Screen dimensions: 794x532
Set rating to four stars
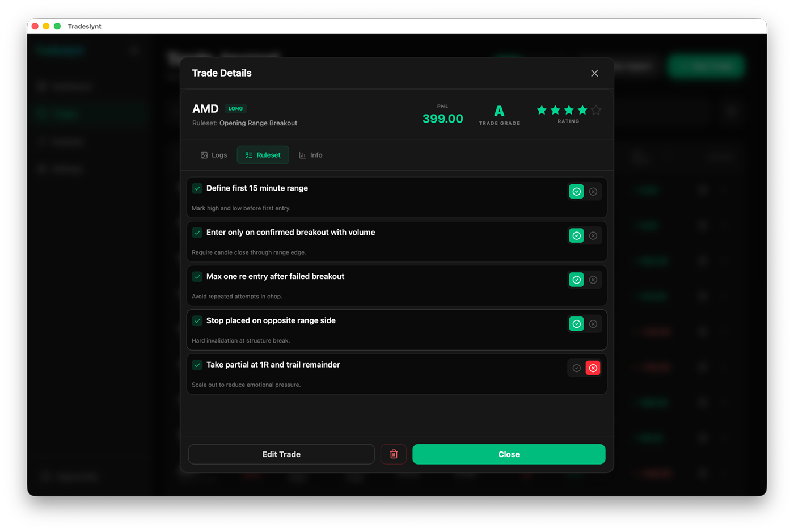[582, 110]
